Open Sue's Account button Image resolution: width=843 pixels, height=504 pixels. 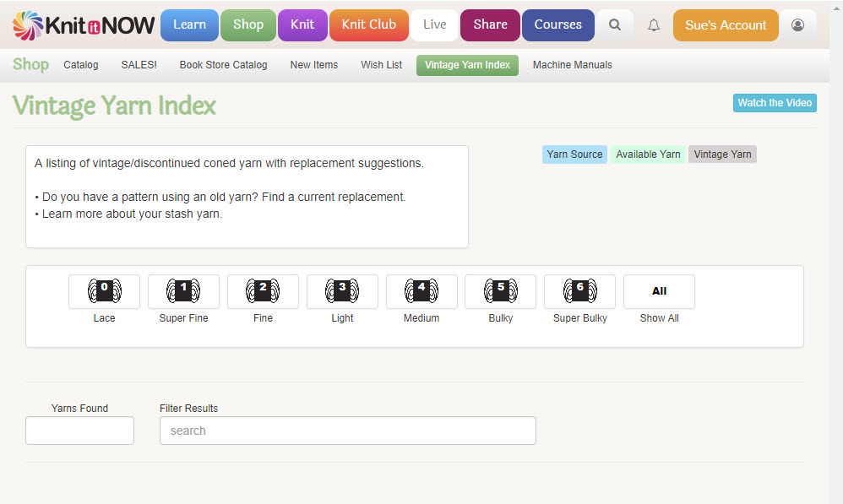[726, 24]
